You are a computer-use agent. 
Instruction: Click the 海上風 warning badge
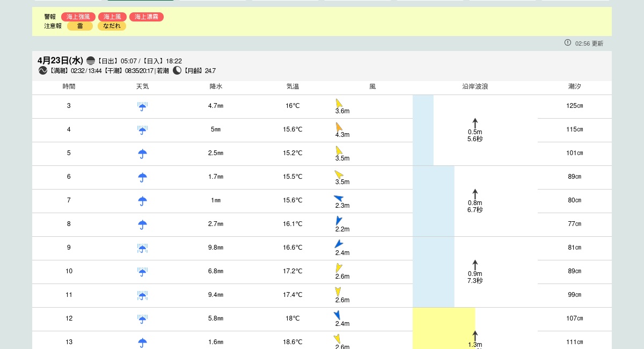coord(112,17)
